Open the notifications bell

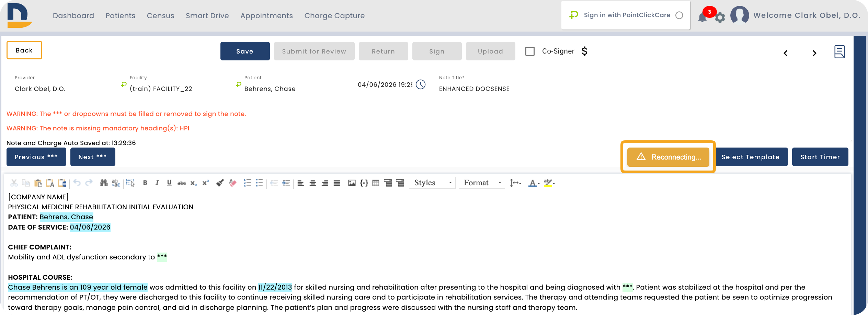coord(703,17)
